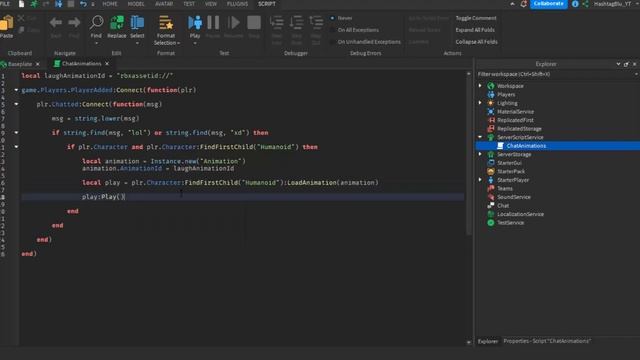
Task: Click the Lighting service icon
Action: coord(491,103)
